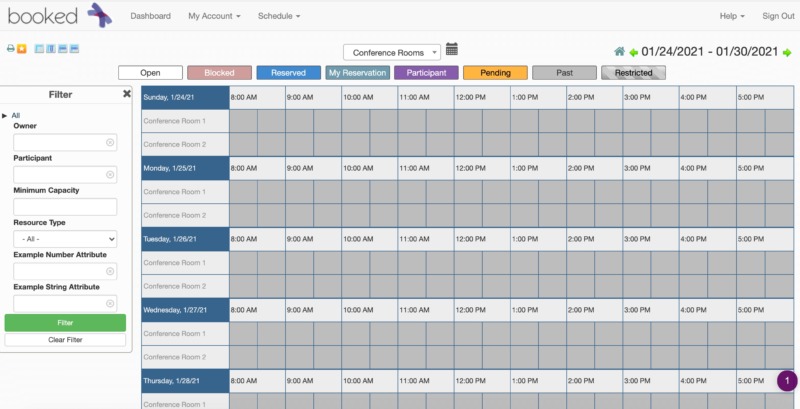Click the Clear Filter button

[x=65, y=340]
